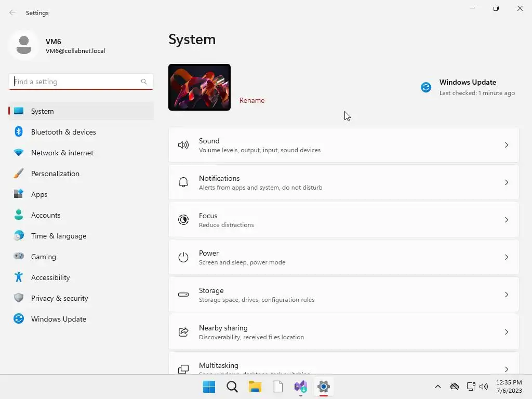Click the back arrow button

(12, 12)
